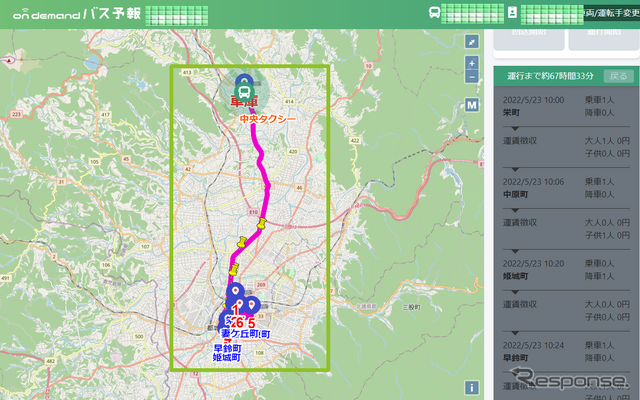Expand the triangle below 姫城町 entry
The height and width of the screenshot is (400, 640).
(515, 292)
